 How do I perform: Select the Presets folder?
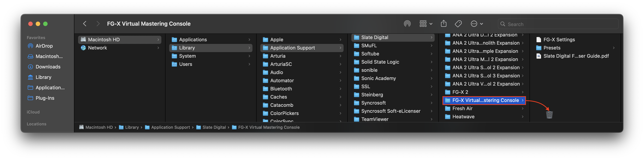[x=575, y=48]
